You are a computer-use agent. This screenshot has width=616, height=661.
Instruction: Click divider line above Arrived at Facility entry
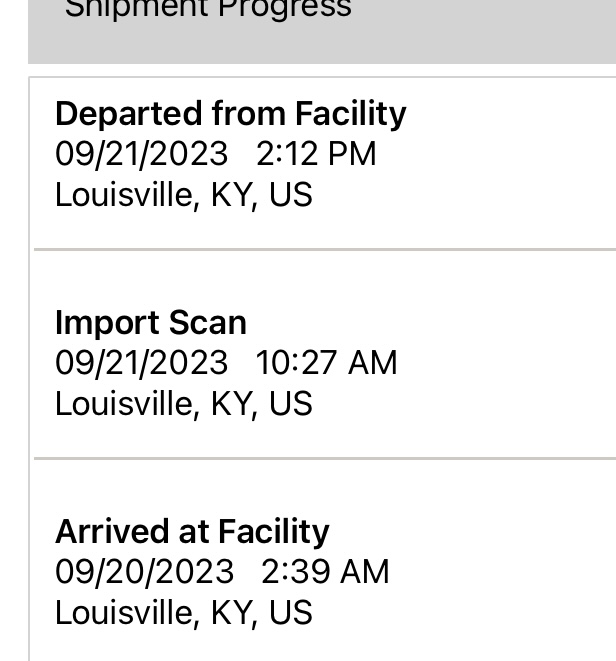click(x=325, y=458)
